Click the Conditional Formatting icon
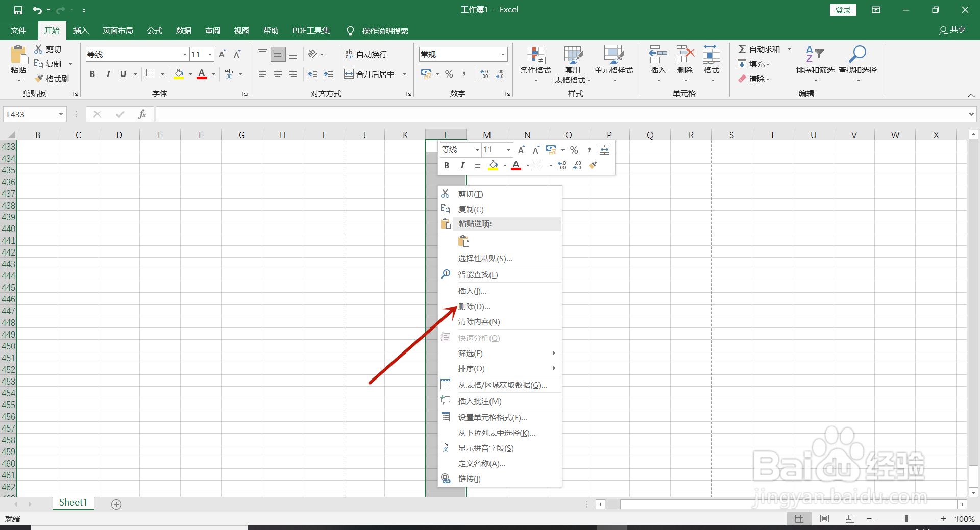 [x=535, y=55]
